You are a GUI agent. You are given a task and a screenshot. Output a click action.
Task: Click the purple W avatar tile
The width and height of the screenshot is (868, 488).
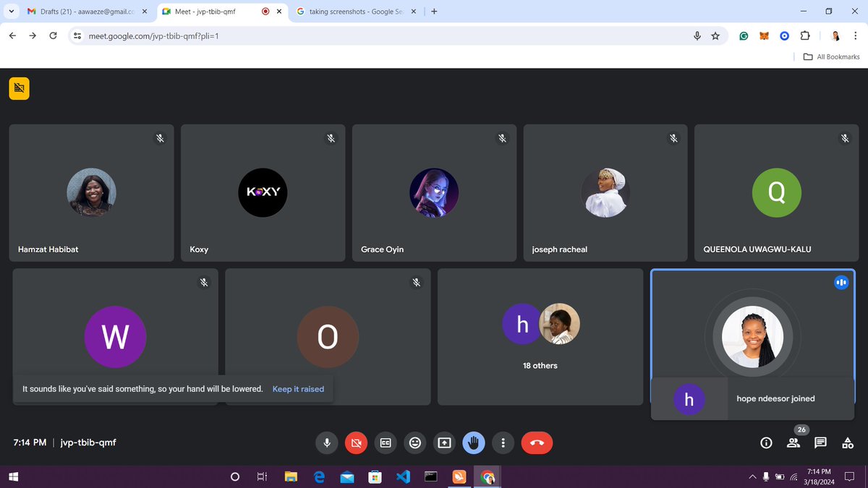(x=115, y=337)
